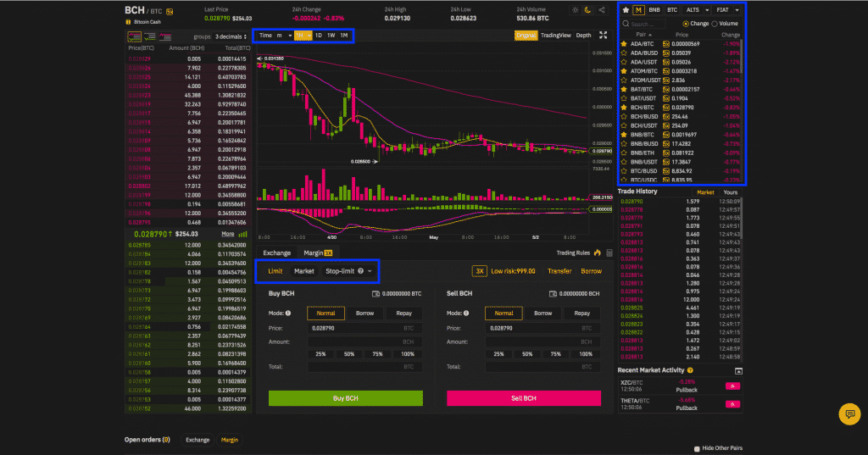The image size is (868, 455).
Task: Toggle favorite star for BCH/BUSD
Action: click(624, 116)
